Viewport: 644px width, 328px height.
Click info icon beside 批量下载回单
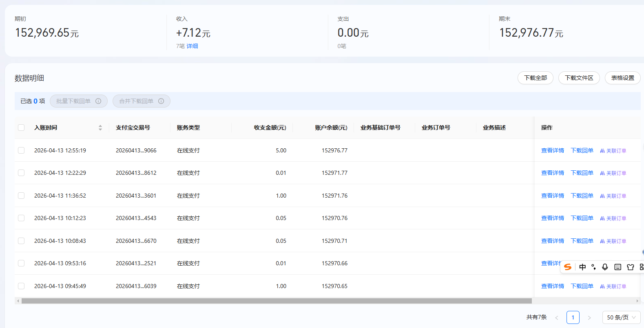98,101
